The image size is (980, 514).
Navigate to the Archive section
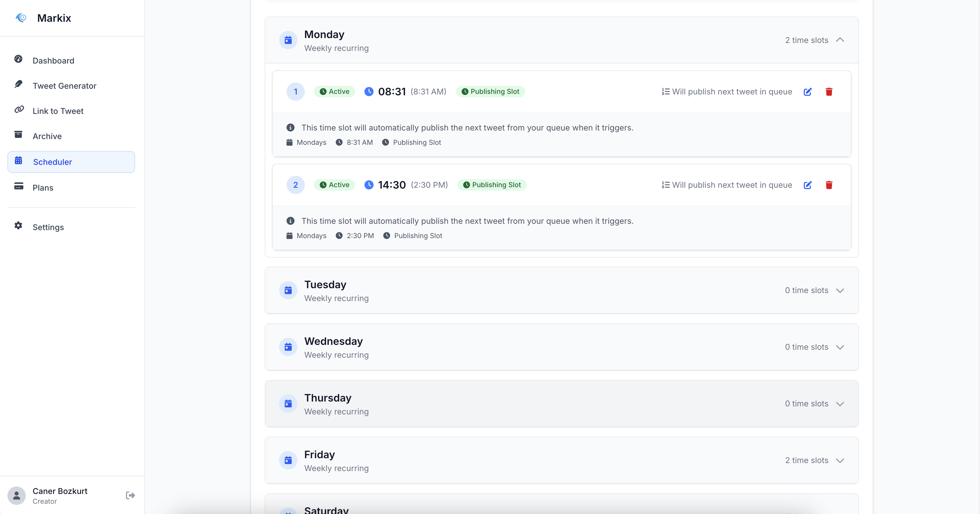click(47, 136)
